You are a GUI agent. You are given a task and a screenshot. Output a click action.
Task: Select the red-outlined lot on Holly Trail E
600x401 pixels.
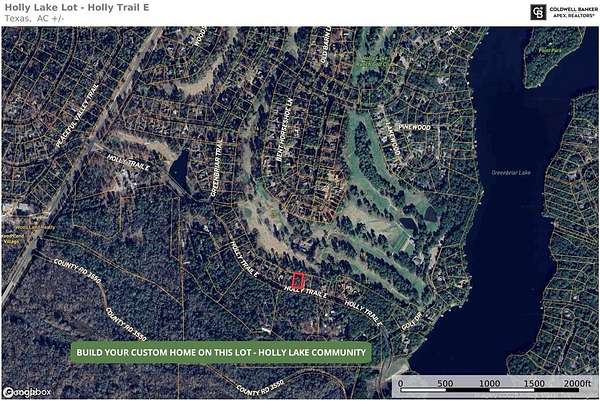pos(298,283)
